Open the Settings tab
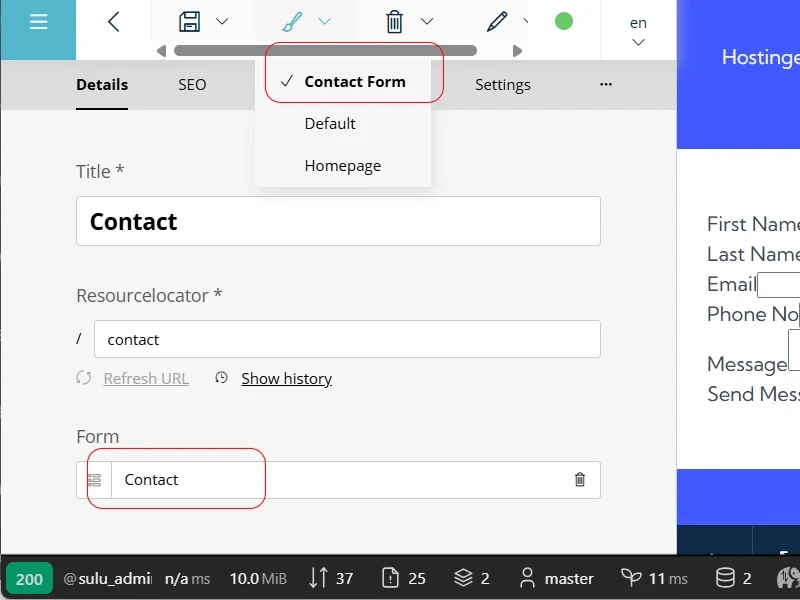The height and width of the screenshot is (600, 800). [x=502, y=85]
